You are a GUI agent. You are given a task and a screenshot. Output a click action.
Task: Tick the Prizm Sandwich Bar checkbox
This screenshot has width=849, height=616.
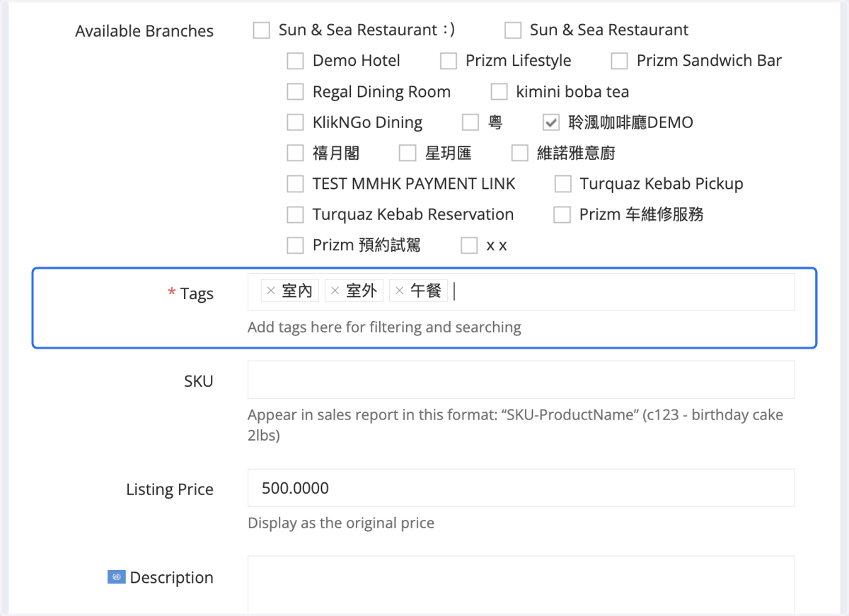619,62
